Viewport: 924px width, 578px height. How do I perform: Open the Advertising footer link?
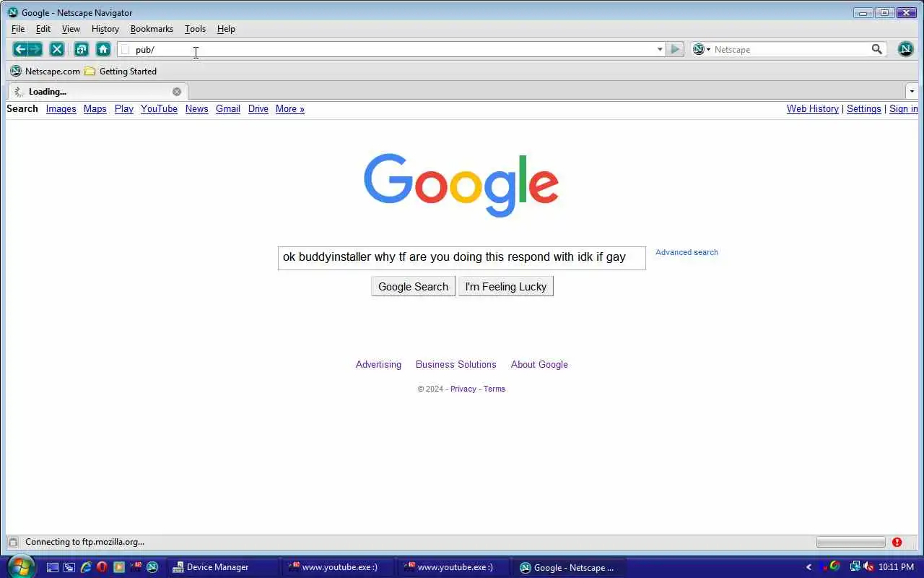click(x=378, y=364)
